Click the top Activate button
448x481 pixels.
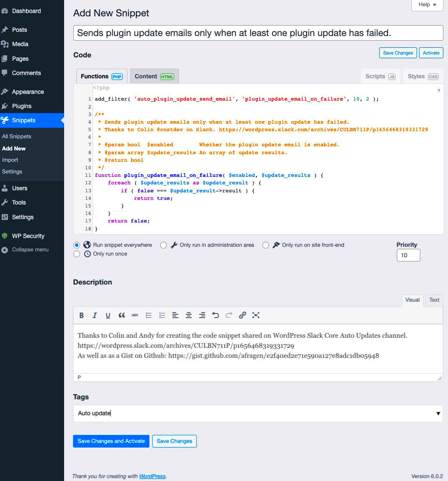coord(431,53)
